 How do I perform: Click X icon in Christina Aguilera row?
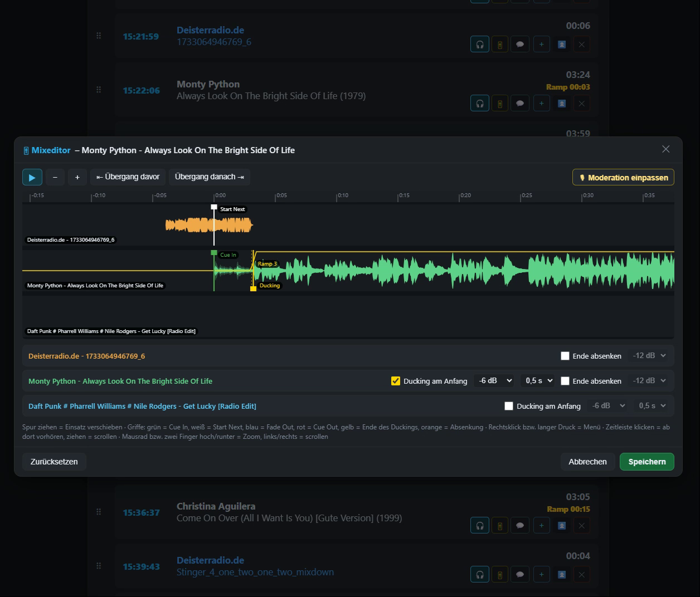[582, 526]
